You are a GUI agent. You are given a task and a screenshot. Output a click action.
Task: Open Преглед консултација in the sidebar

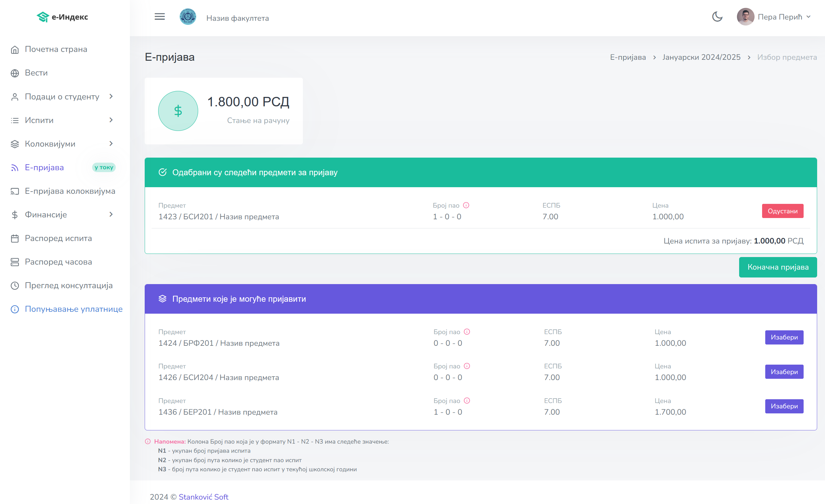[69, 285]
